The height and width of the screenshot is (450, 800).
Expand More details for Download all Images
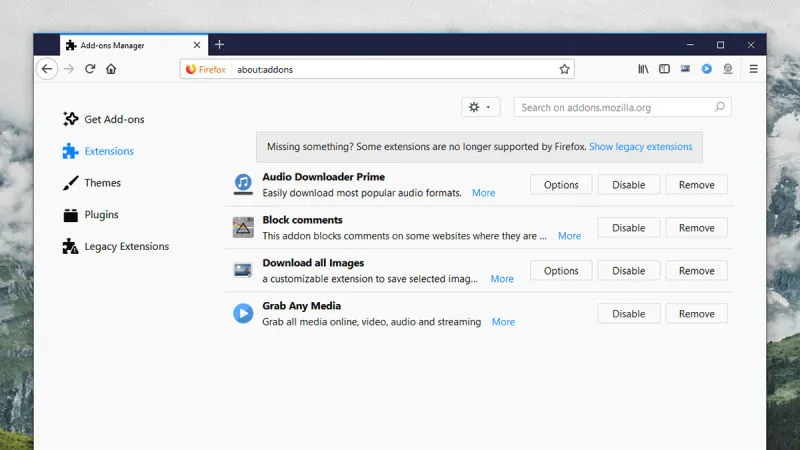coord(502,279)
